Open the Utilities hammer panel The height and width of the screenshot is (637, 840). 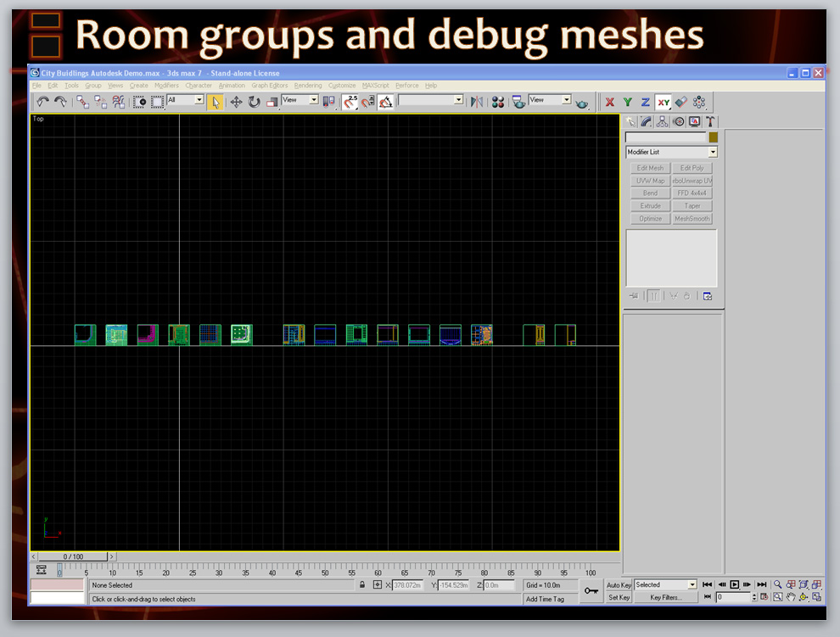(x=710, y=122)
